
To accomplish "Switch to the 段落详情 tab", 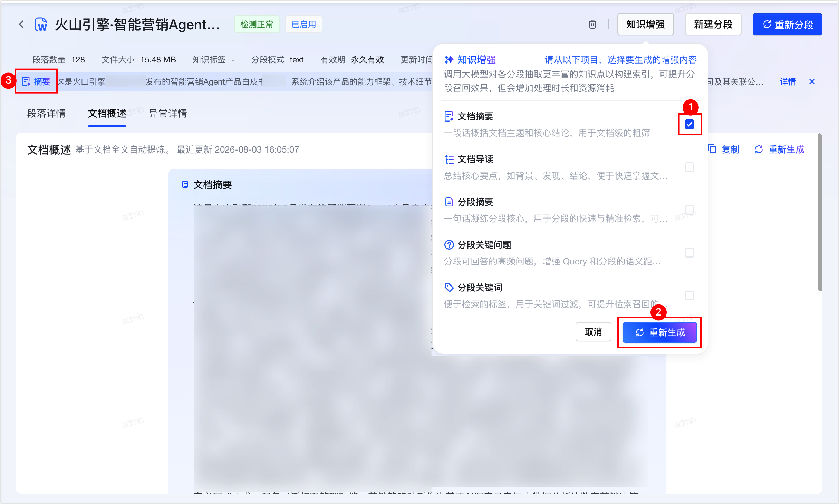I will pyautogui.click(x=46, y=113).
